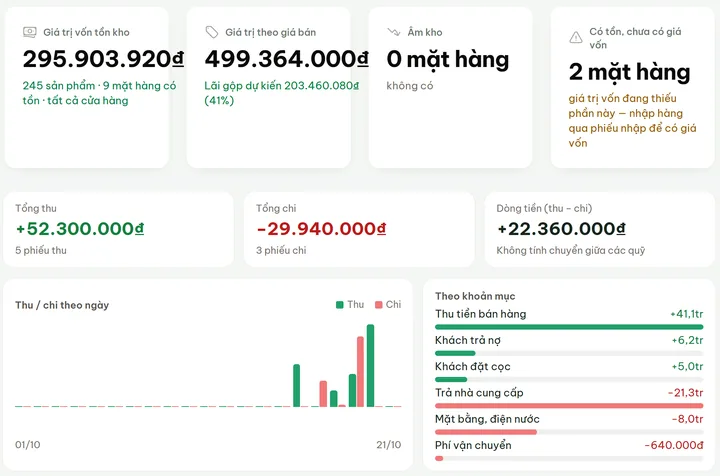
Task: Click the 0 mặt hàng negative stock value
Action: tap(448, 60)
